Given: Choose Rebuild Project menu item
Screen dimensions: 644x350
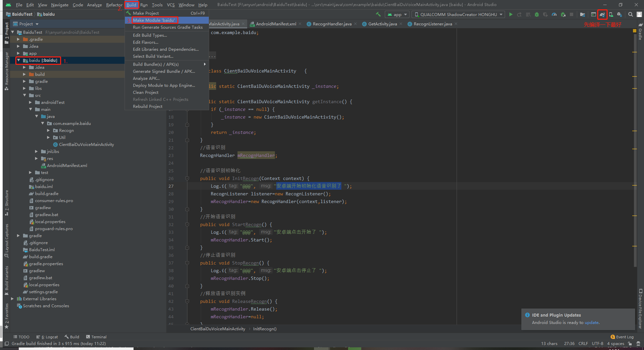Looking at the screenshot, I should click(x=167, y=107).
